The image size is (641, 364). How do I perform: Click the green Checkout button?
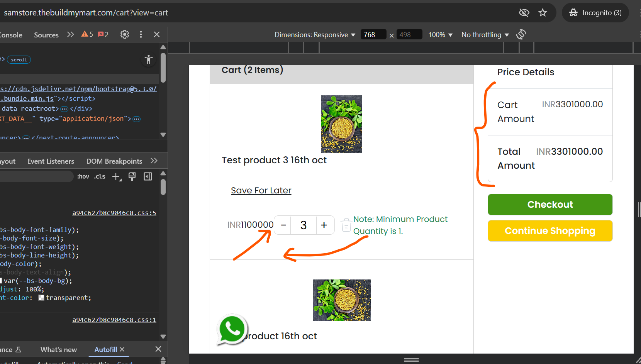[x=550, y=205]
